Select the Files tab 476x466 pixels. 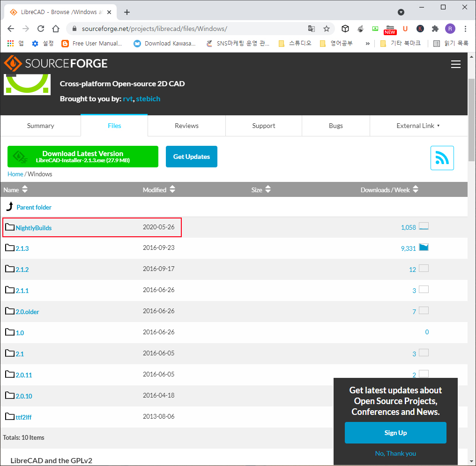click(x=114, y=126)
